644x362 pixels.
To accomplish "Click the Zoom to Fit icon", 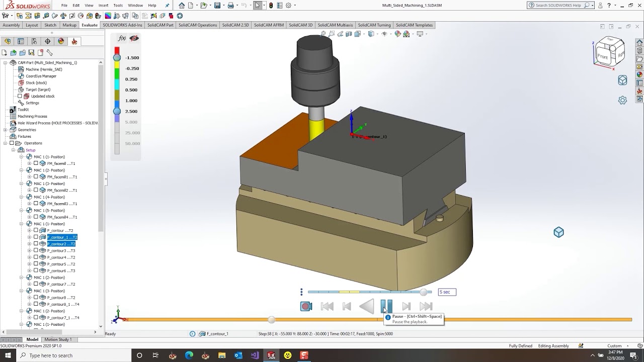I will [x=324, y=34].
